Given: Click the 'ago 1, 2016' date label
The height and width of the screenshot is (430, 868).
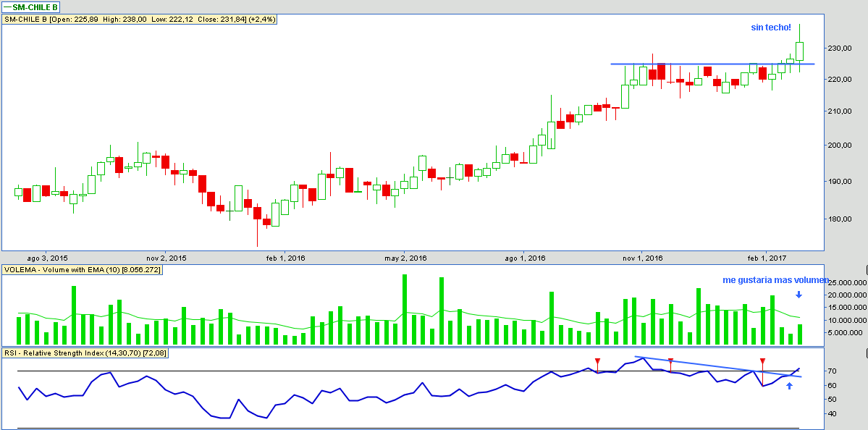Looking at the screenshot, I should [526, 258].
